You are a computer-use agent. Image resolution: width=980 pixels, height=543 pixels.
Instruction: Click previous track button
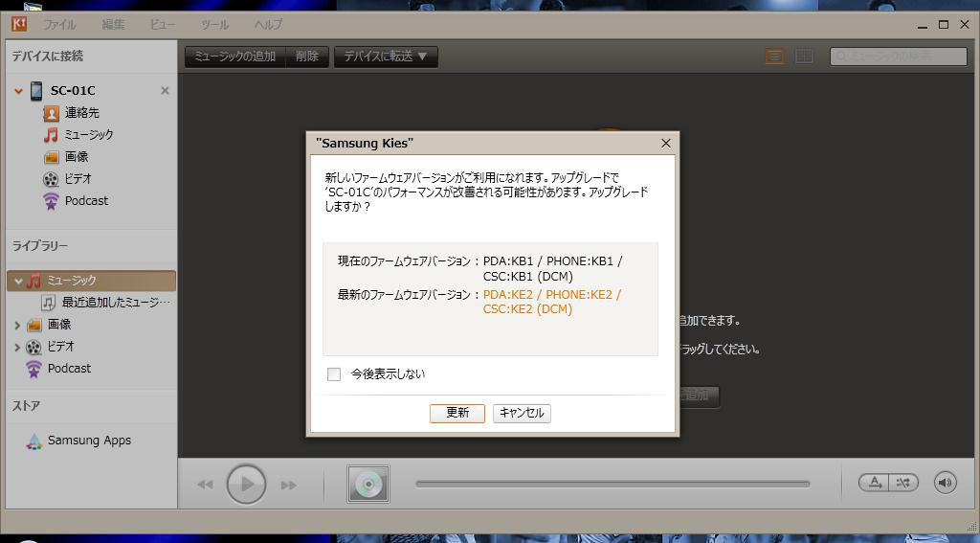click(x=205, y=485)
